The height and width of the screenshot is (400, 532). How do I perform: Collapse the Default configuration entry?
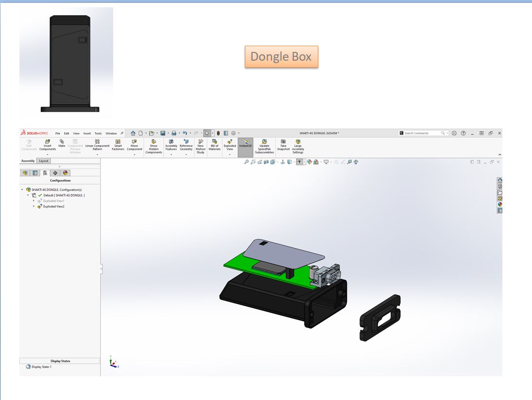tap(28, 195)
